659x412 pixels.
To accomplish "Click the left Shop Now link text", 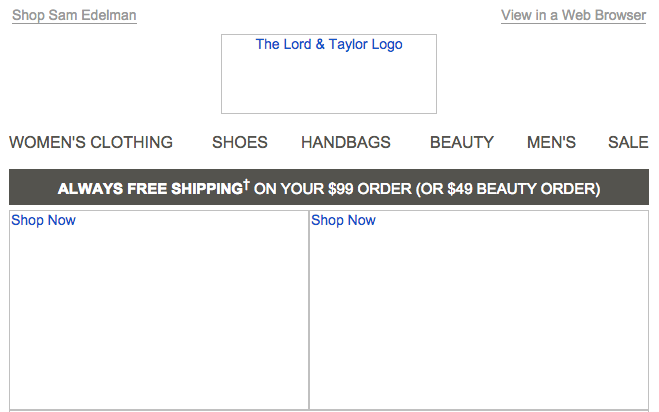I will [x=43, y=220].
